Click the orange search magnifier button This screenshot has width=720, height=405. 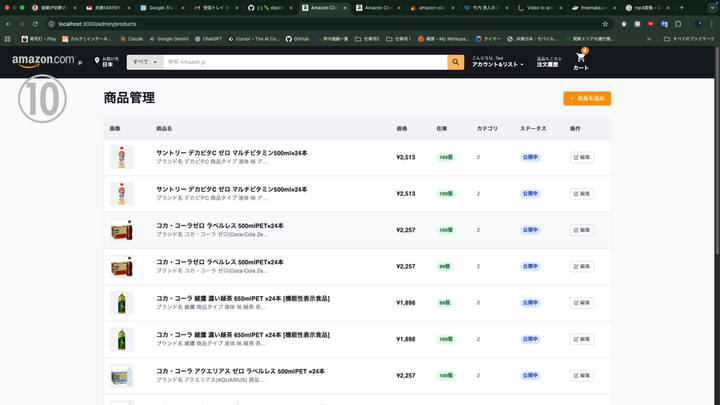tap(455, 62)
